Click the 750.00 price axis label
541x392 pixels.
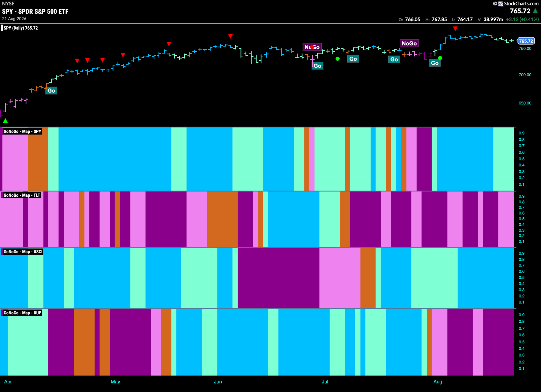(x=525, y=48)
